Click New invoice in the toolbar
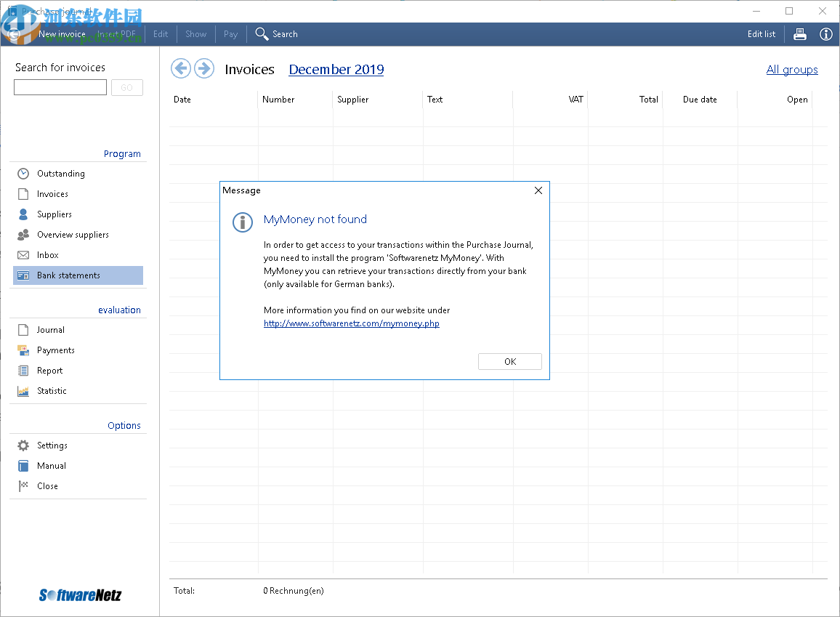This screenshot has width=840, height=617. [x=62, y=34]
